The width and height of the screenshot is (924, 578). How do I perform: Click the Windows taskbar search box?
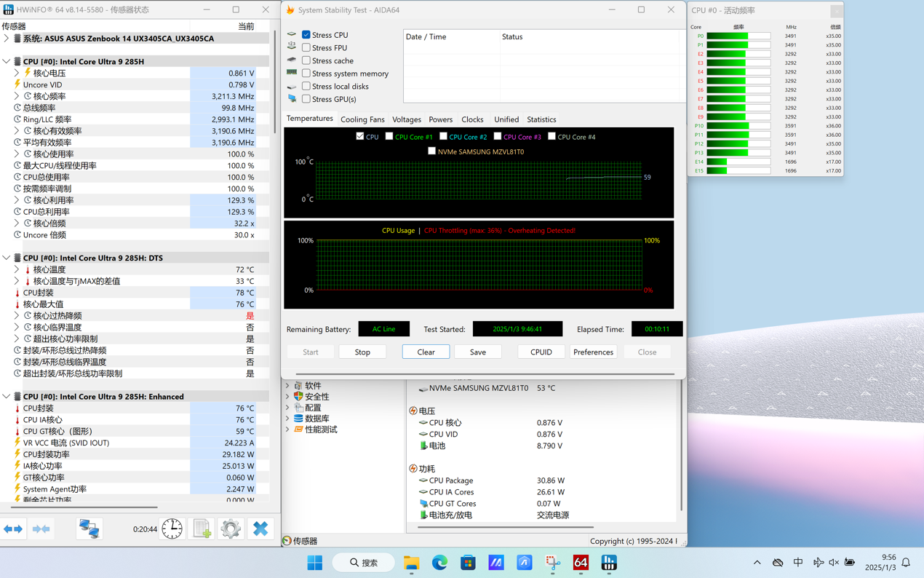click(x=365, y=563)
